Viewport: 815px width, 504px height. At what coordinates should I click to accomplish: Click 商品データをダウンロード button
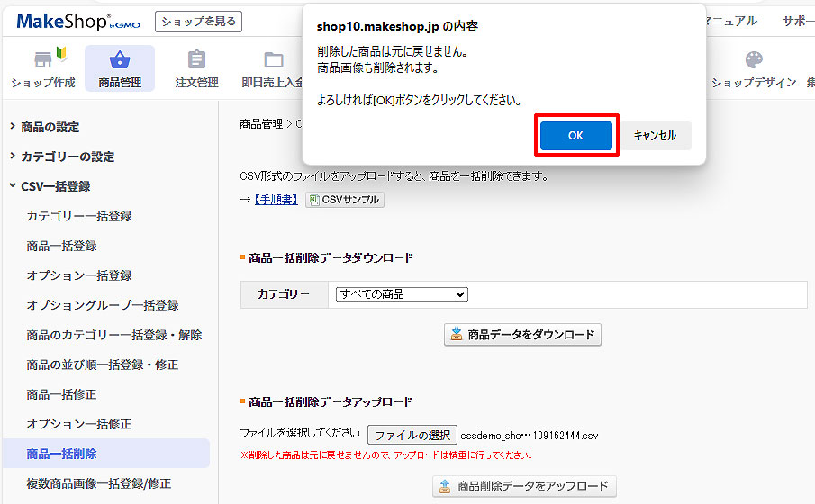tap(523, 335)
